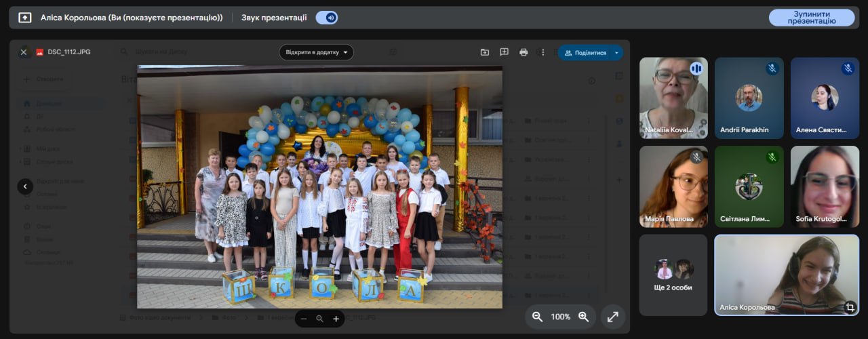Click the zoom in magnifier icon
868x339 pixels.
coord(583,317)
